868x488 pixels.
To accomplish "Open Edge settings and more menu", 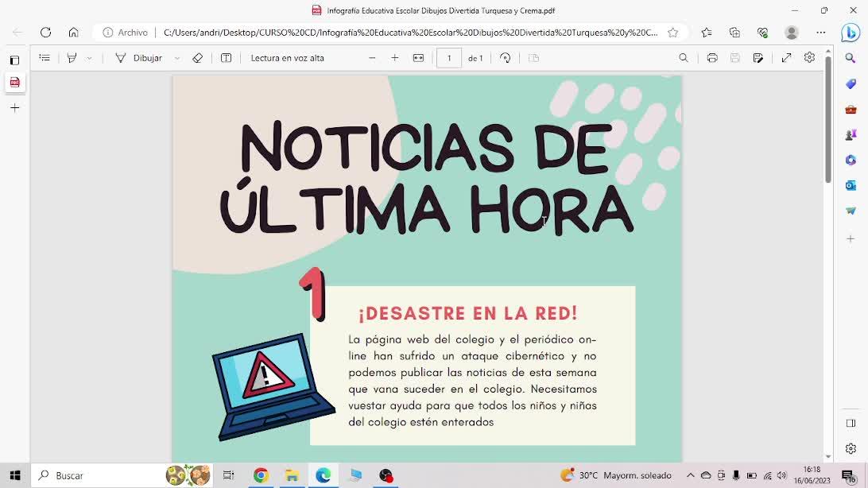I will pyautogui.click(x=821, y=32).
